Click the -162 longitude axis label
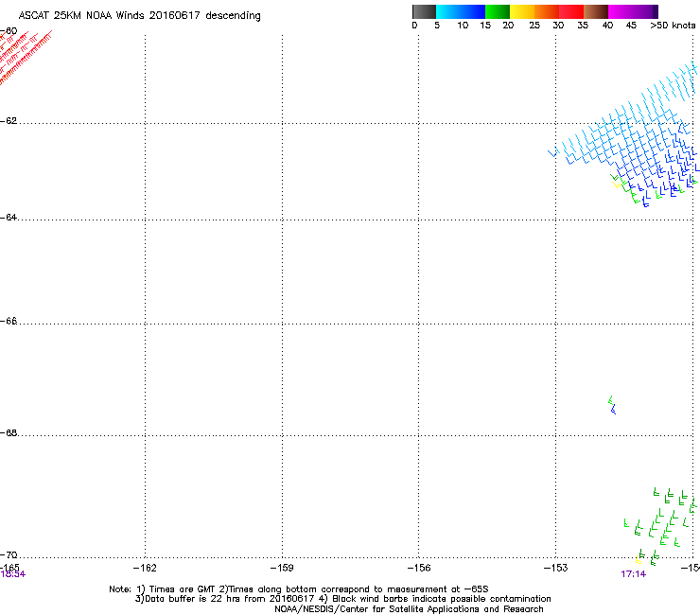Image resolution: width=700 pixels, height=615 pixels. click(145, 568)
